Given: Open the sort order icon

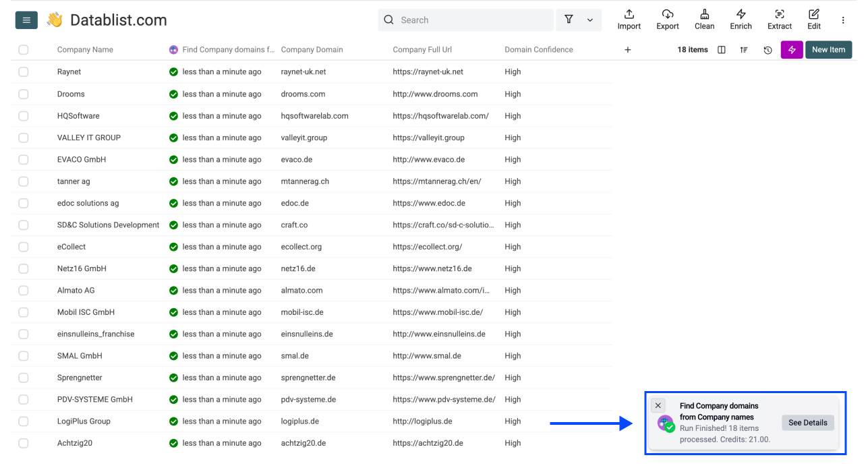Looking at the screenshot, I should 744,50.
